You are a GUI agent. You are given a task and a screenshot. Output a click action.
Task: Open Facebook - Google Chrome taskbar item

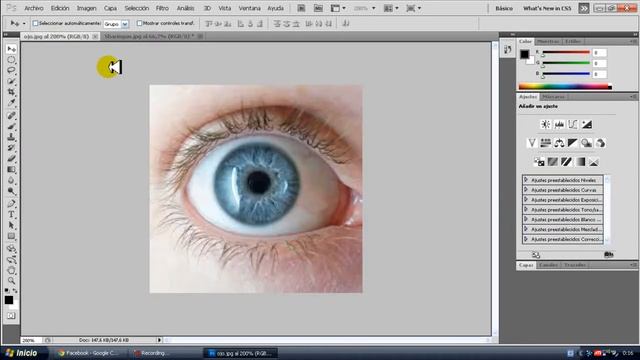[x=88, y=353]
